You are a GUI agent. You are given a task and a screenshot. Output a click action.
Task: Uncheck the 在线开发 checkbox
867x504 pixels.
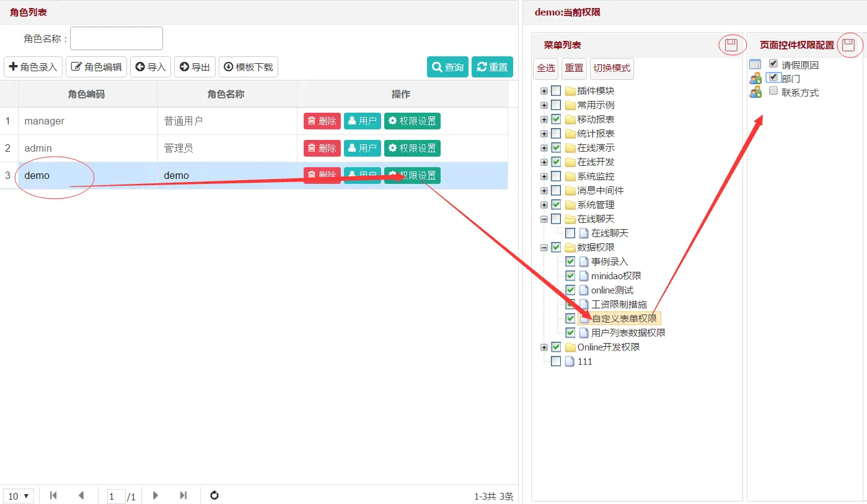[556, 162]
